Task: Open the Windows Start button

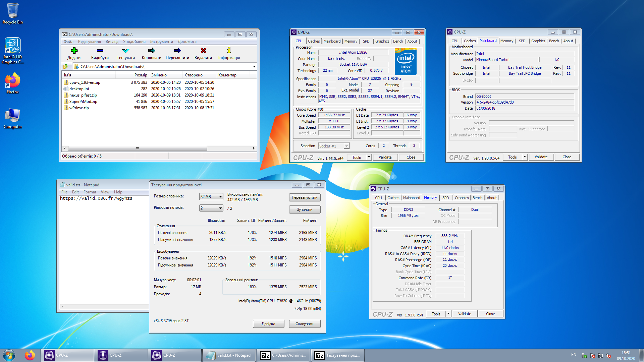Action: (x=9, y=355)
